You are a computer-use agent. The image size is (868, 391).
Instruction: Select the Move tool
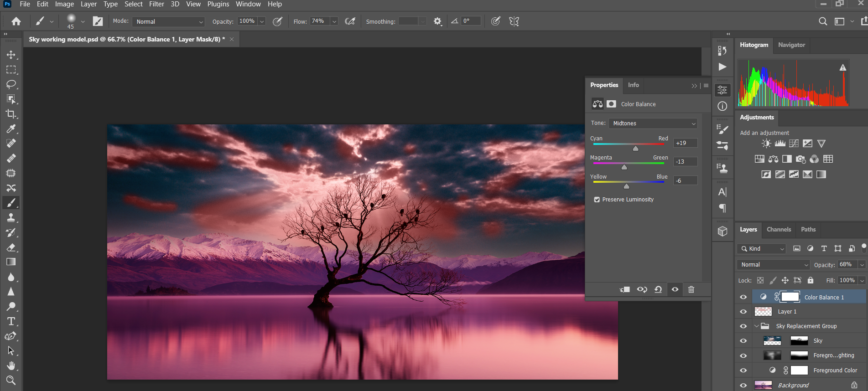tap(11, 55)
